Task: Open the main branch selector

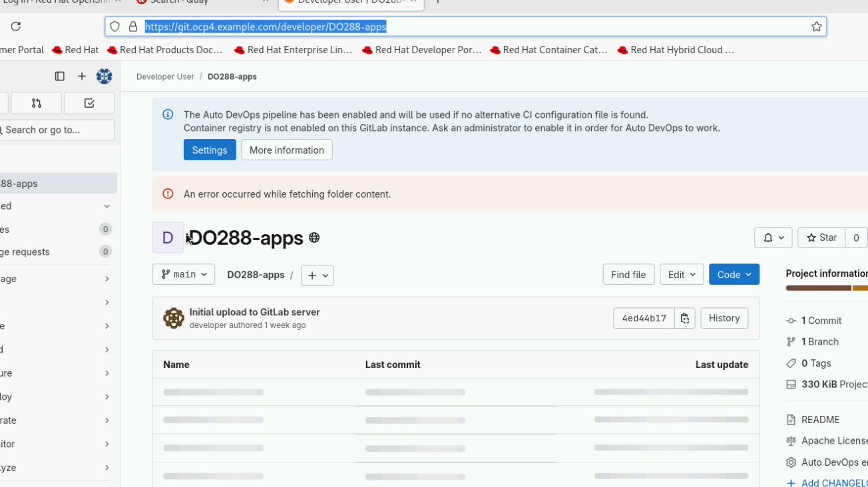Action: pos(184,274)
